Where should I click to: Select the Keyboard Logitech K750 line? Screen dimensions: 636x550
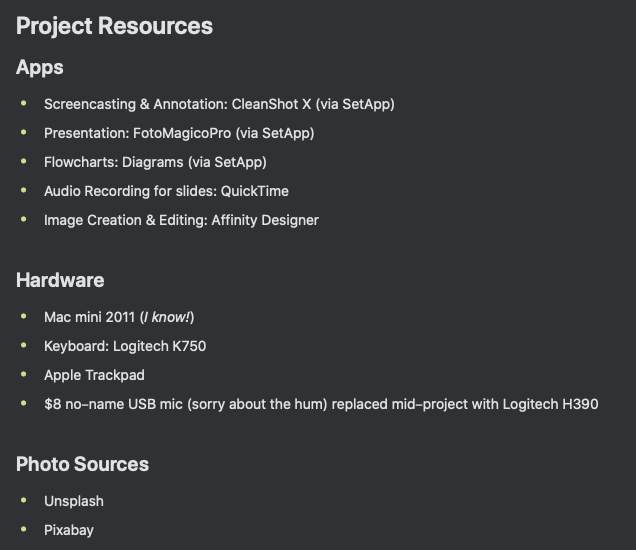click(125, 346)
